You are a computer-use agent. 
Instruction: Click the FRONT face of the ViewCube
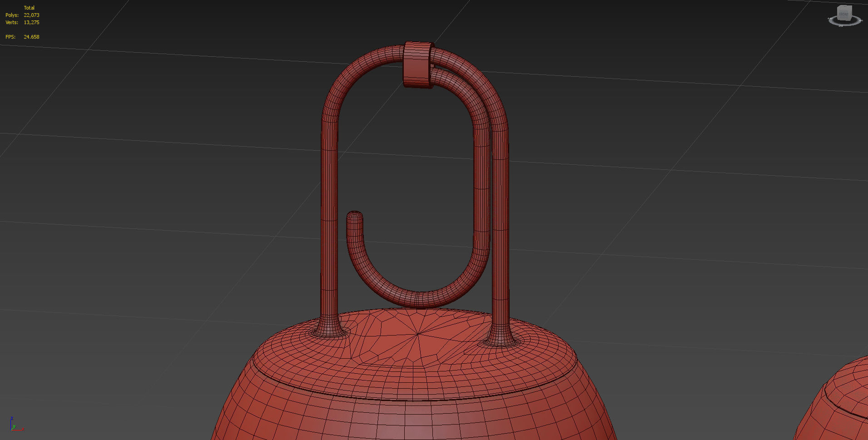pos(843,14)
